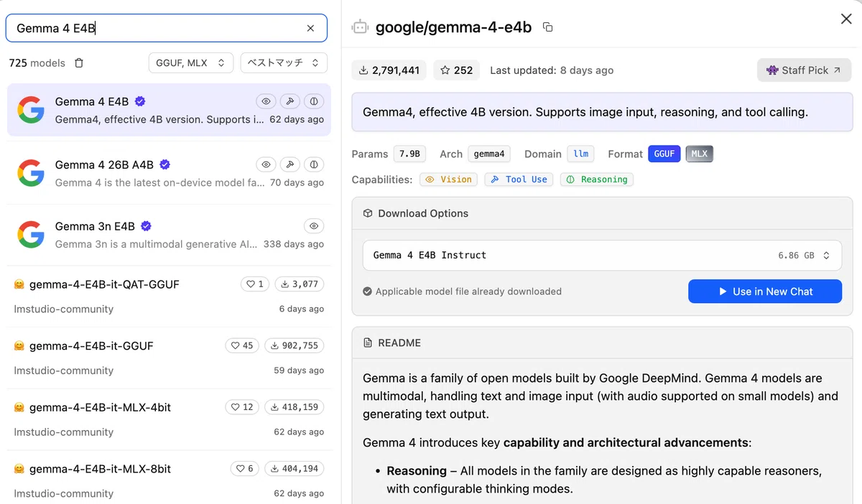Click 'Applicable model file already downloaded' text
862x504 pixels.
468,291
